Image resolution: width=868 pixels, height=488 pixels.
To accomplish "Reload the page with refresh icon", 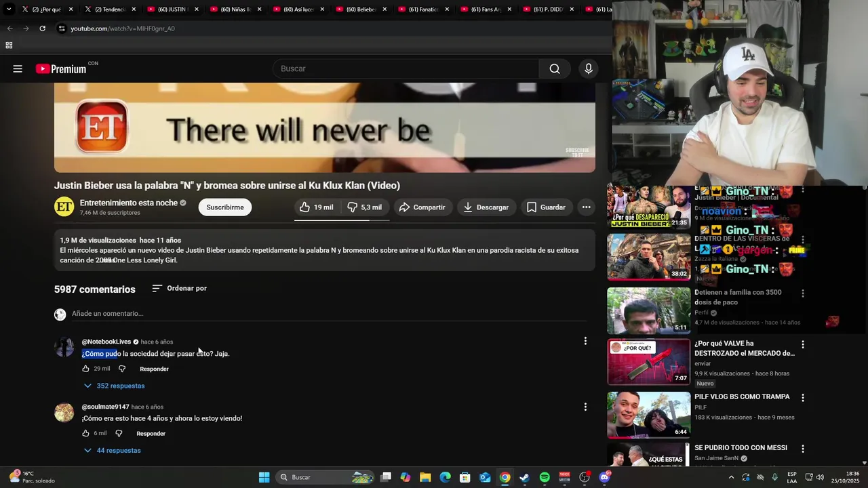I will tap(42, 28).
